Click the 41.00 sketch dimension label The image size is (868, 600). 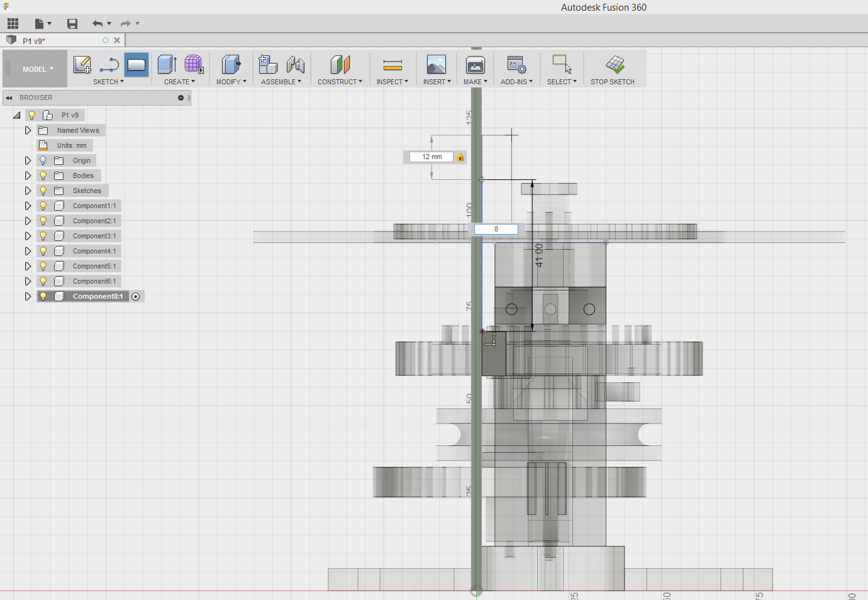point(539,255)
